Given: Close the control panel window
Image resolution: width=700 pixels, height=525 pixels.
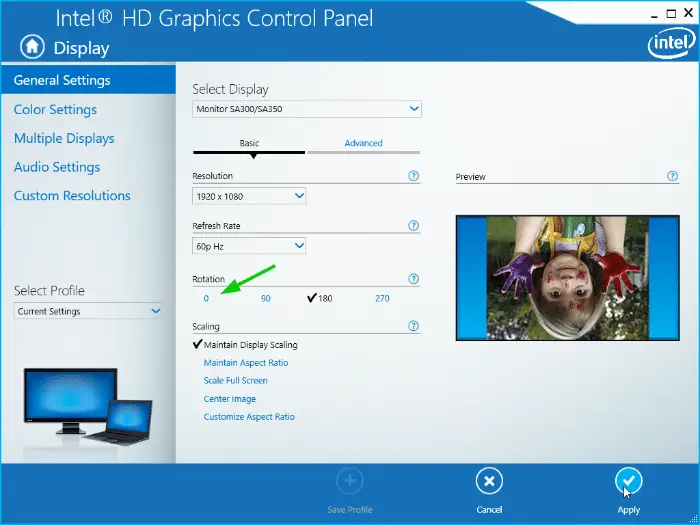Looking at the screenshot, I should (688, 14).
